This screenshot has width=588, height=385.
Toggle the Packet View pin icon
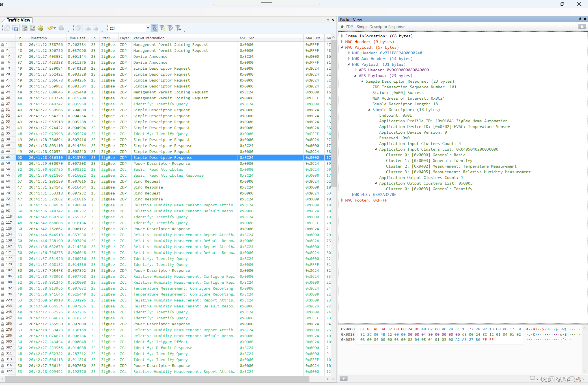(580, 19)
